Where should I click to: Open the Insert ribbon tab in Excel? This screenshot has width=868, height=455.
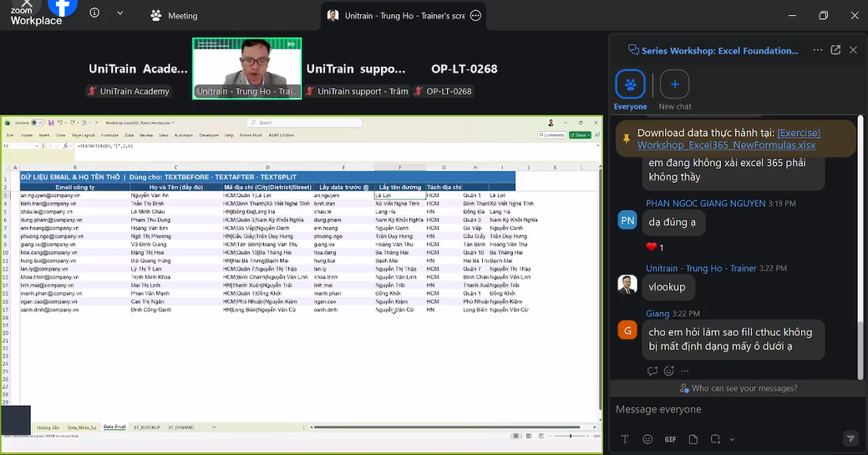point(43,135)
